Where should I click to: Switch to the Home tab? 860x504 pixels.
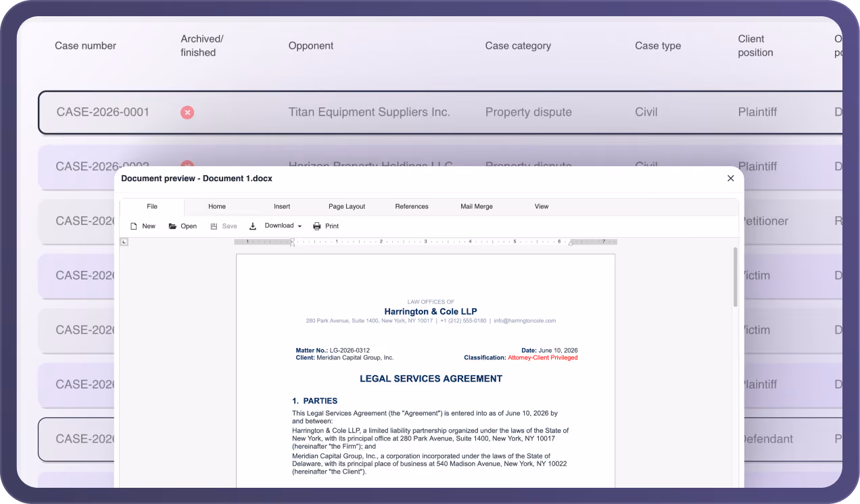(x=217, y=207)
